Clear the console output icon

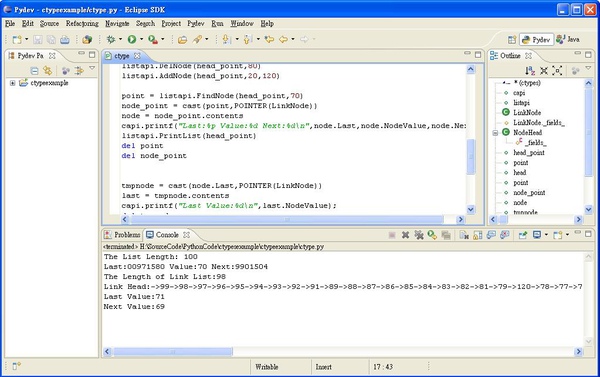(464, 235)
